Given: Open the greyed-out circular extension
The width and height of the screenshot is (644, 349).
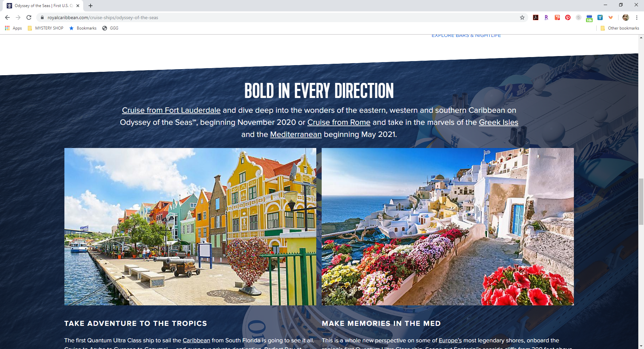Looking at the screenshot, I should coord(579,17).
